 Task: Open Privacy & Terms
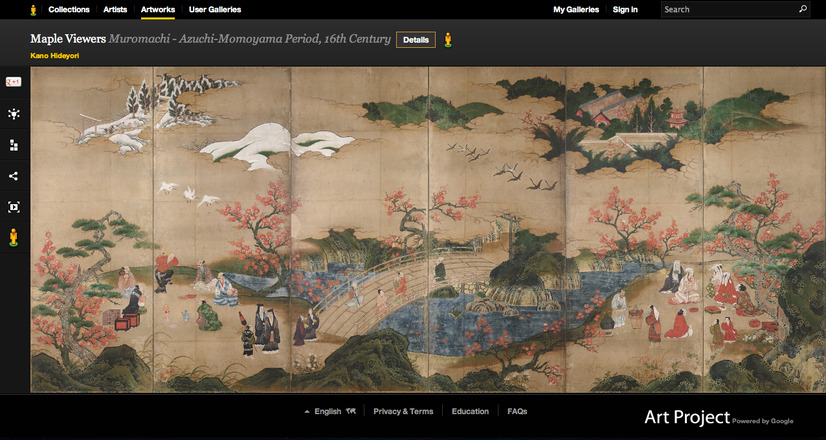[x=403, y=412]
